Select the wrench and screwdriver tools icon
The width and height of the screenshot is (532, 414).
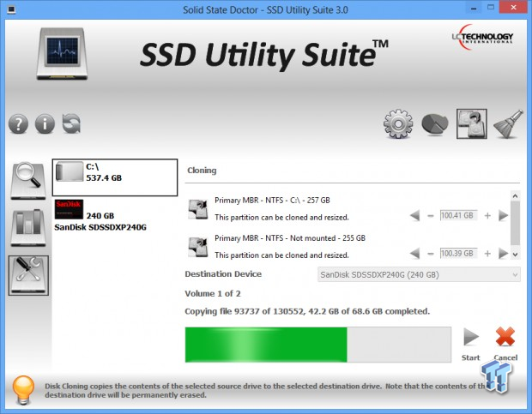(28, 275)
